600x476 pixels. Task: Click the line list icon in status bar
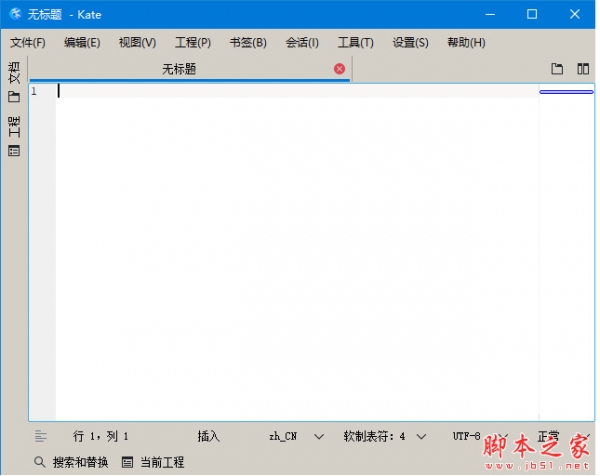(x=41, y=436)
